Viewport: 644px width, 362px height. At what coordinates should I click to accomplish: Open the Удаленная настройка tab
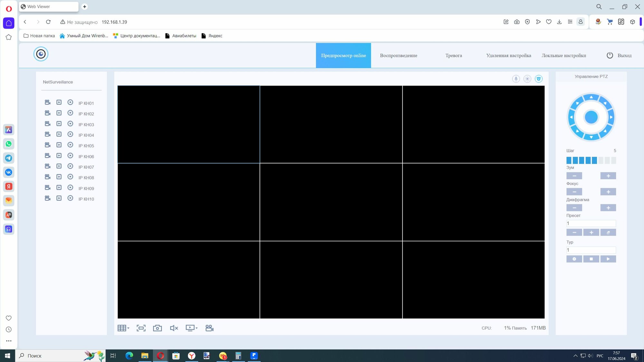508,55
